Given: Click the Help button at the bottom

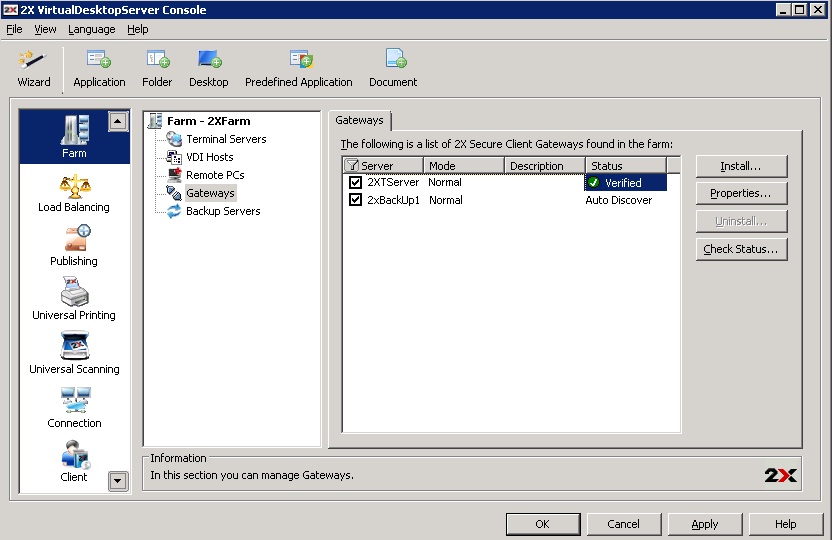Looking at the screenshot, I should [785, 524].
